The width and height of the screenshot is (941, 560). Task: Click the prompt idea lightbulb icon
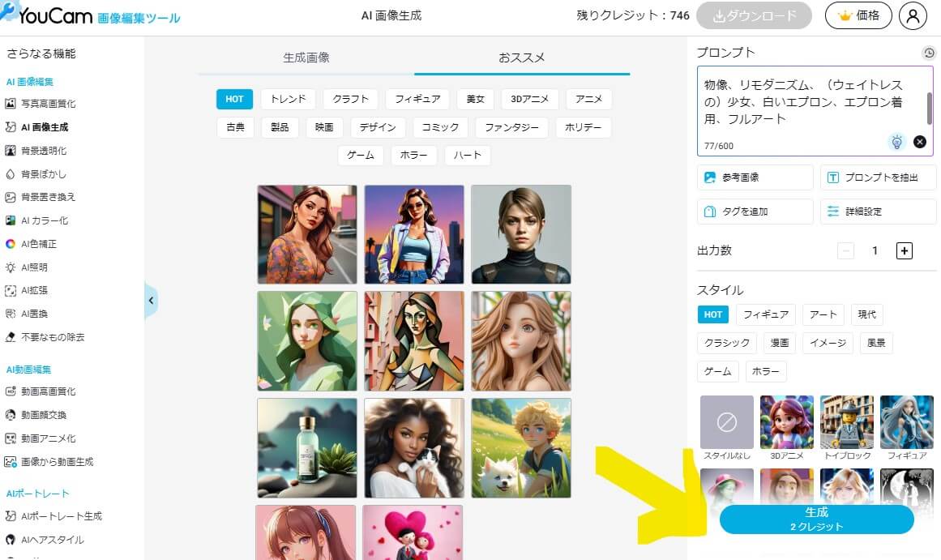(896, 142)
